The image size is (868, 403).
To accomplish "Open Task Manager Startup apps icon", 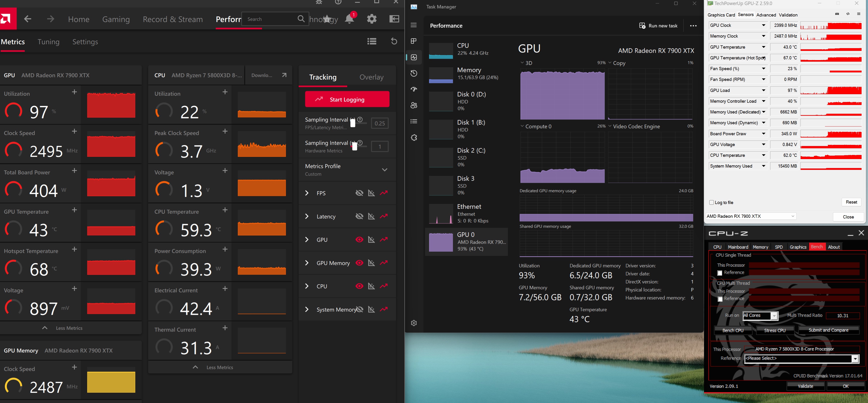I will pos(414,89).
